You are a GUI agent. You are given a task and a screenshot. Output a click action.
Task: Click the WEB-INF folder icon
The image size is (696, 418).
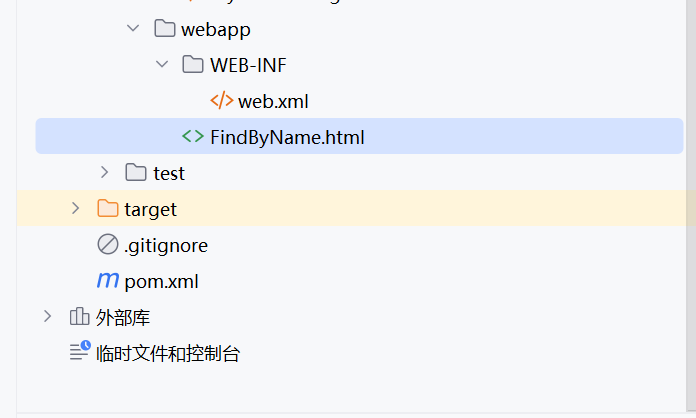point(193,65)
